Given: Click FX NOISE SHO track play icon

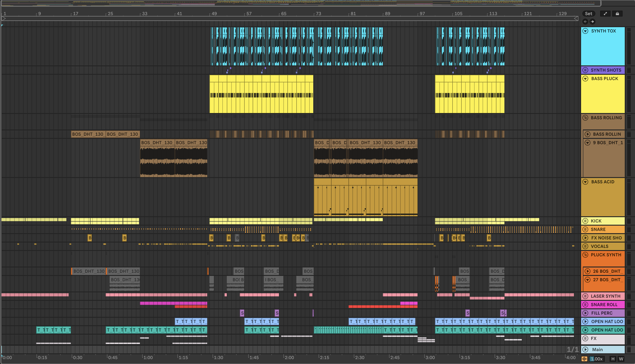Looking at the screenshot, I should point(585,238).
